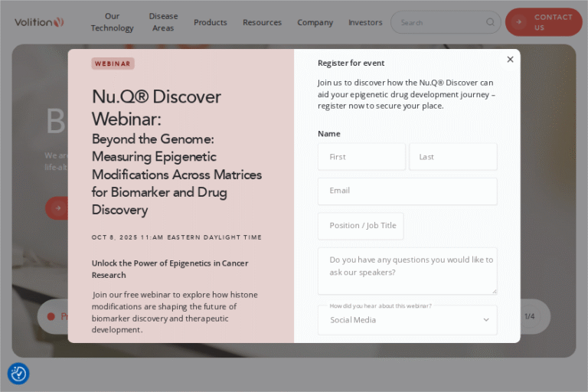This screenshot has width=588, height=392.
Task: Open the Our Technology menu
Action: point(112,22)
